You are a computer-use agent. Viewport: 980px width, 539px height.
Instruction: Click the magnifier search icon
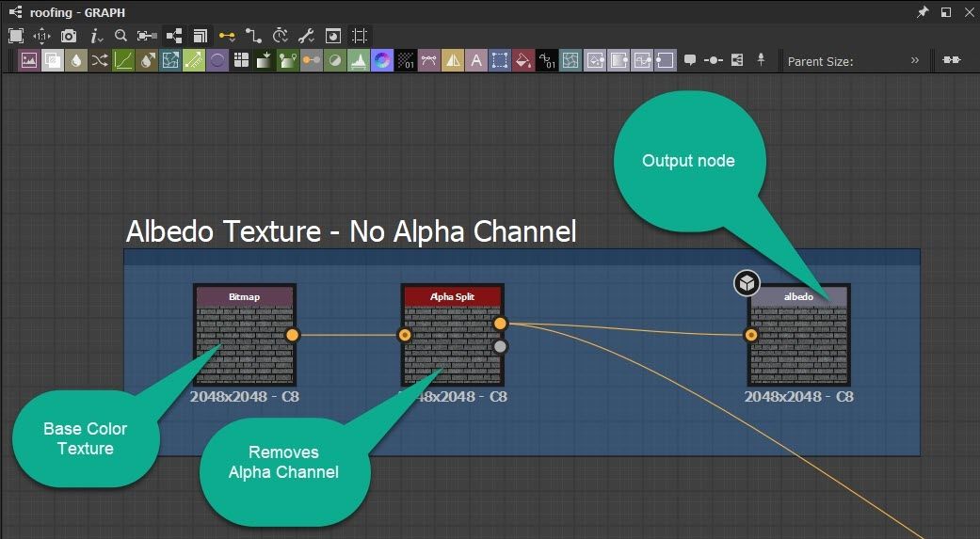[x=120, y=36]
